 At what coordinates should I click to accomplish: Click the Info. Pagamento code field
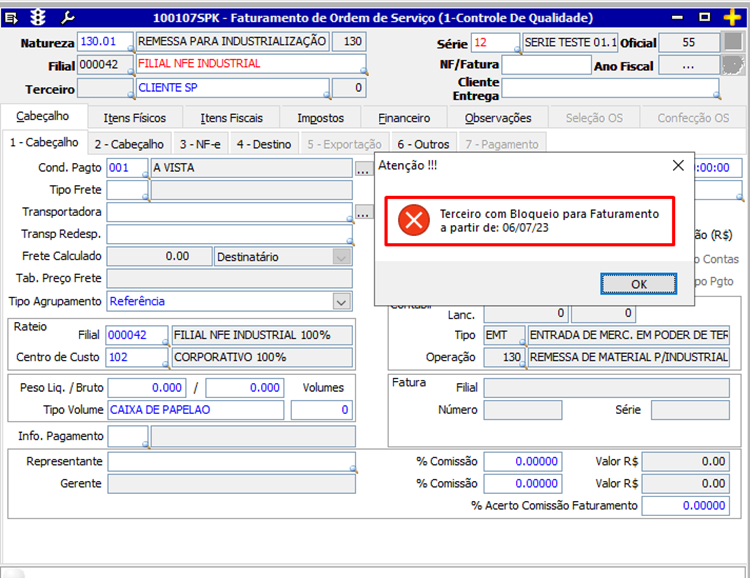click(x=128, y=436)
